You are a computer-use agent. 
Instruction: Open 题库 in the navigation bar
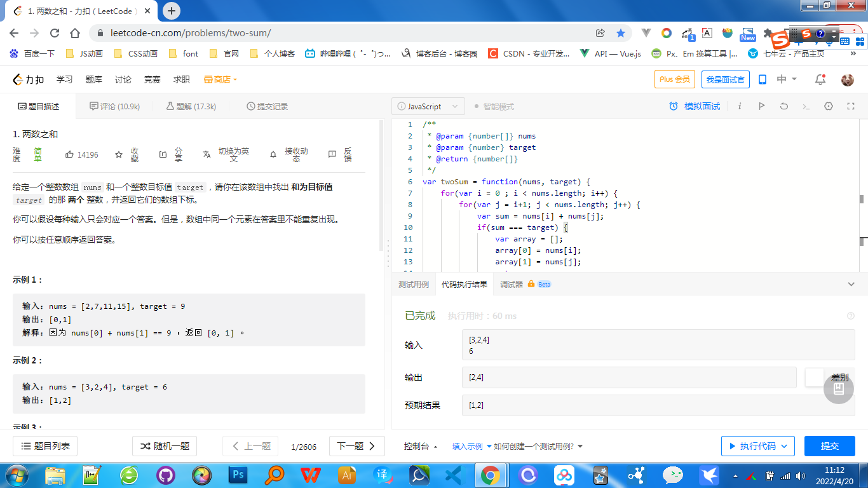tap(94, 79)
